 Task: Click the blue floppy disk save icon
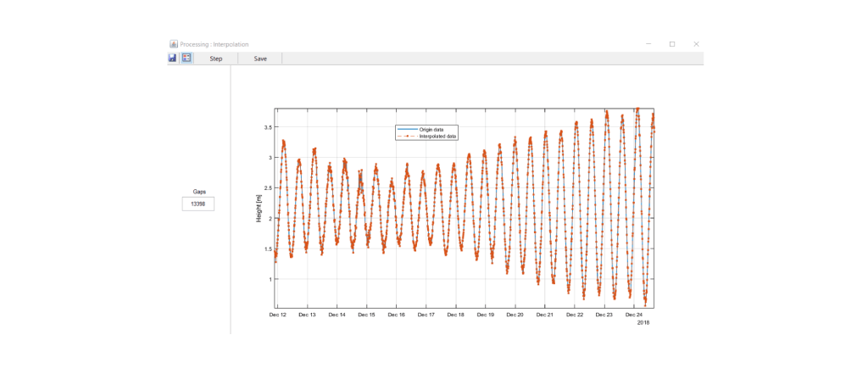point(173,59)
